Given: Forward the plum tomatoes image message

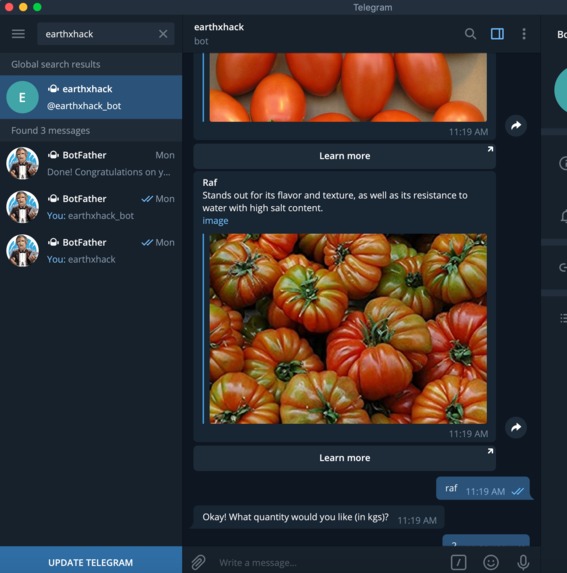Looking at the screenshot, I should (x=516, y=125).
